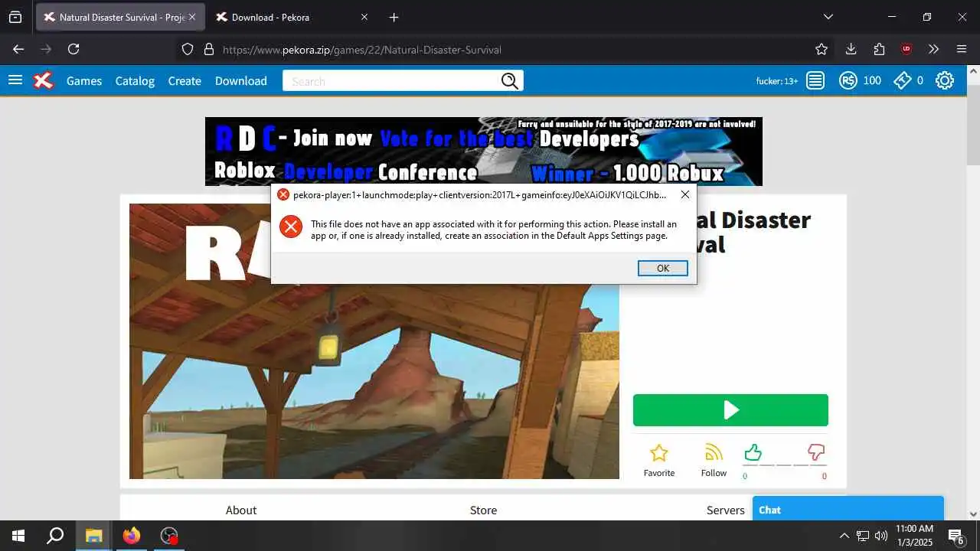Open the hamburger navigation menu
The width and height of the screenshot is (980, 551).
[x=15, y=80]
